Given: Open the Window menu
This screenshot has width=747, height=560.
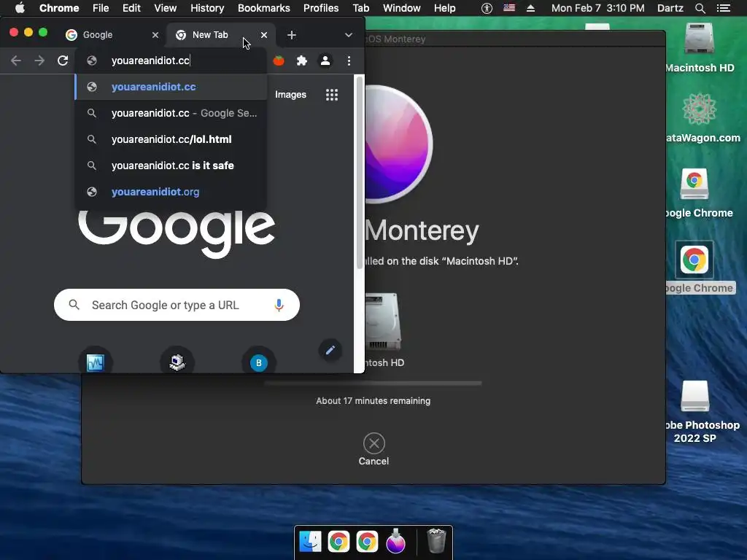Looking at the screenshot, I should pos(402,8).
